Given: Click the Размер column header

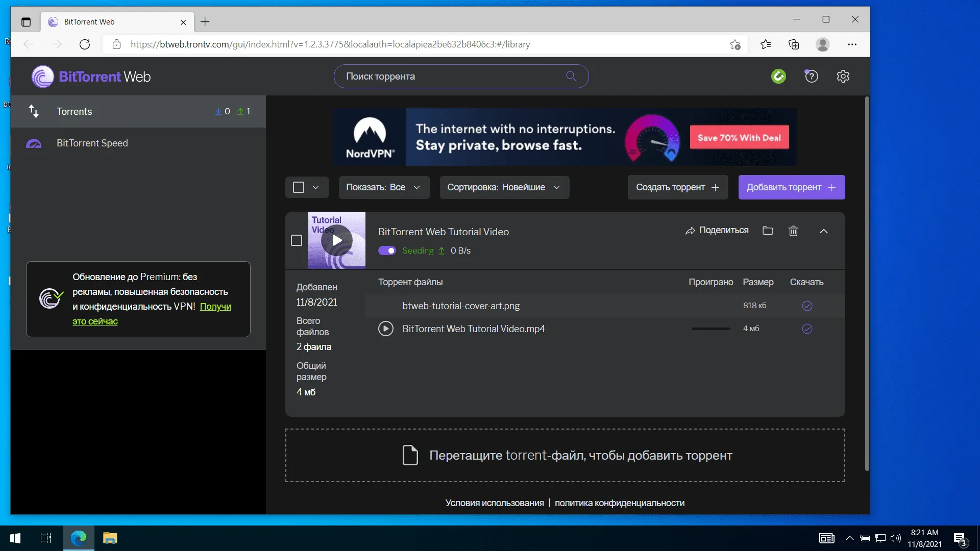Looking at the screenshot, I should pos(758,282).
